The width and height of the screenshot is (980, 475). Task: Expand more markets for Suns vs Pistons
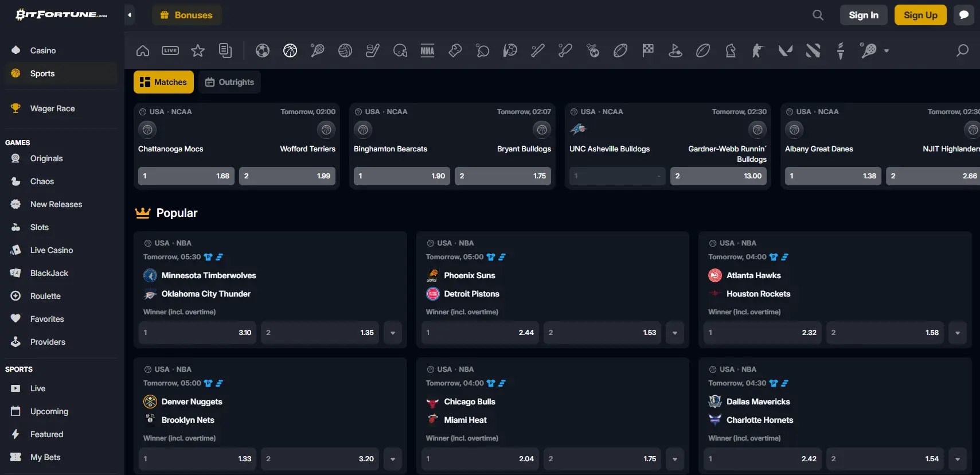pos(675,333)
